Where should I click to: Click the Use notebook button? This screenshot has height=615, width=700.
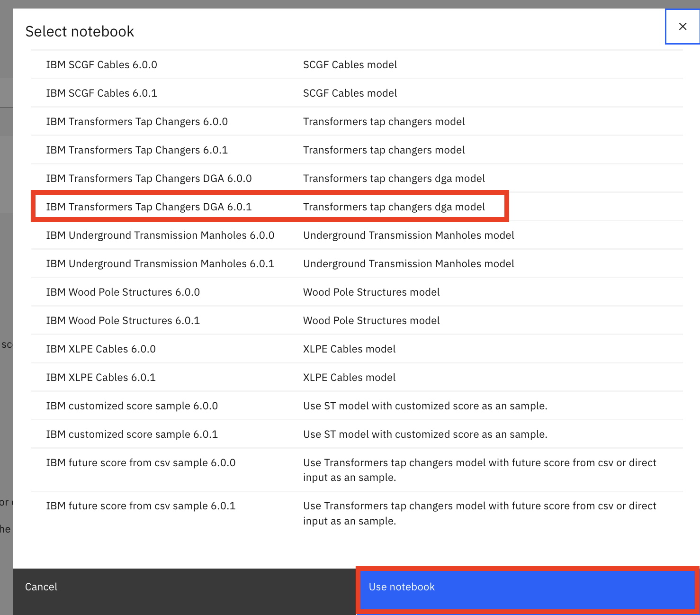point(528,590)
